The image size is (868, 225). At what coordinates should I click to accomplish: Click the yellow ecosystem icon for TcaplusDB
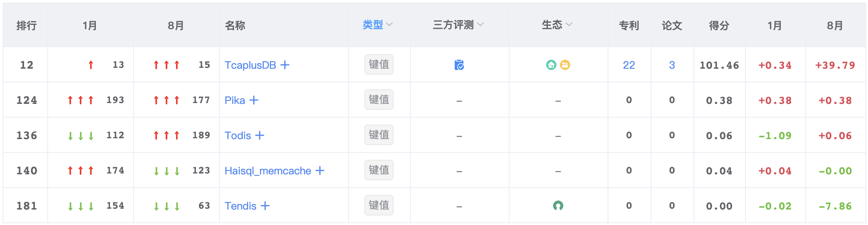click(x=565, y=65)
